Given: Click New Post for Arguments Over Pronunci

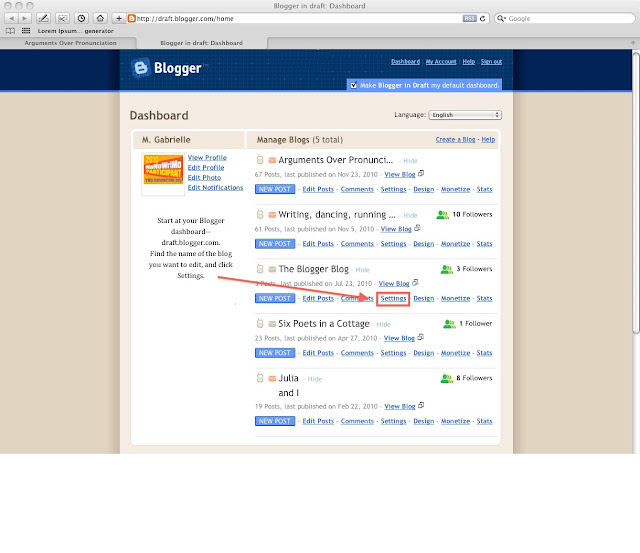Looking at the screenshot, I should (x=275, y=189).
